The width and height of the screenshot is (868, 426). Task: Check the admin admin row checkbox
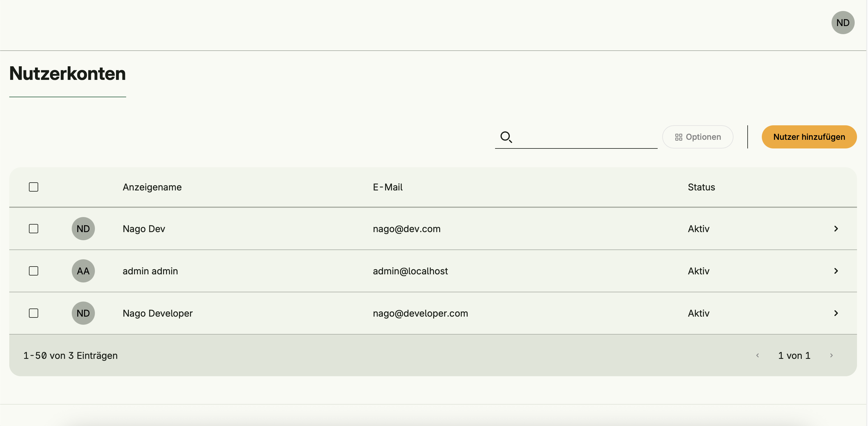pos(34,271)
